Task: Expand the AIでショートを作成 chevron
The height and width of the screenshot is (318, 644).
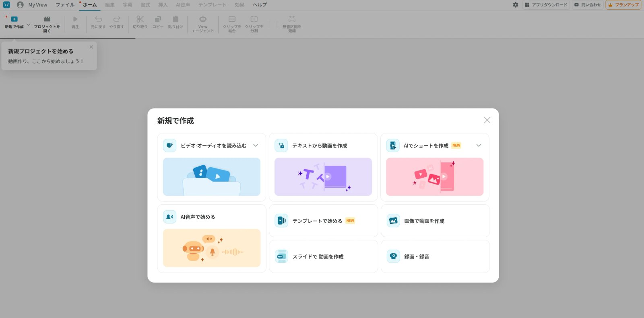Action: pos(479,146)
